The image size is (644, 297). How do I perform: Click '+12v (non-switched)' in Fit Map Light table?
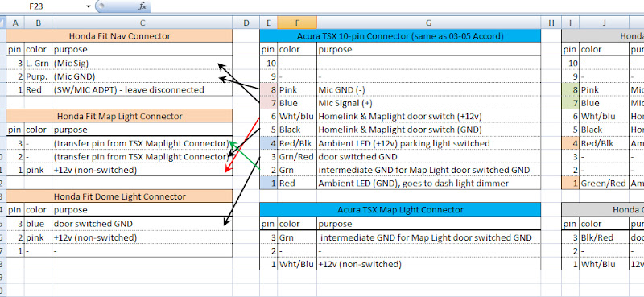(142, 170)
